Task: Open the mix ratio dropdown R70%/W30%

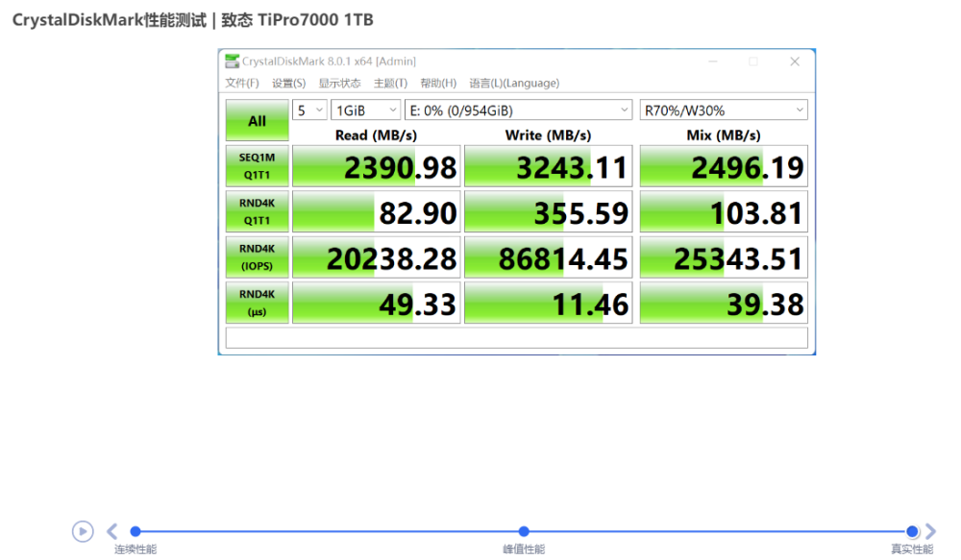Action: coord(724,110)
